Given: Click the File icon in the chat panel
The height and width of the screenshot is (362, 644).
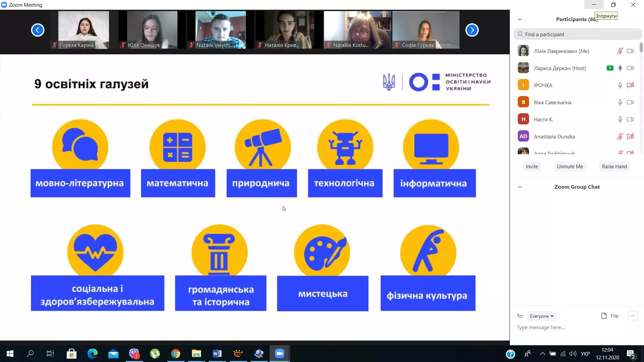Looking at the screenshot, I should point(604,315).
